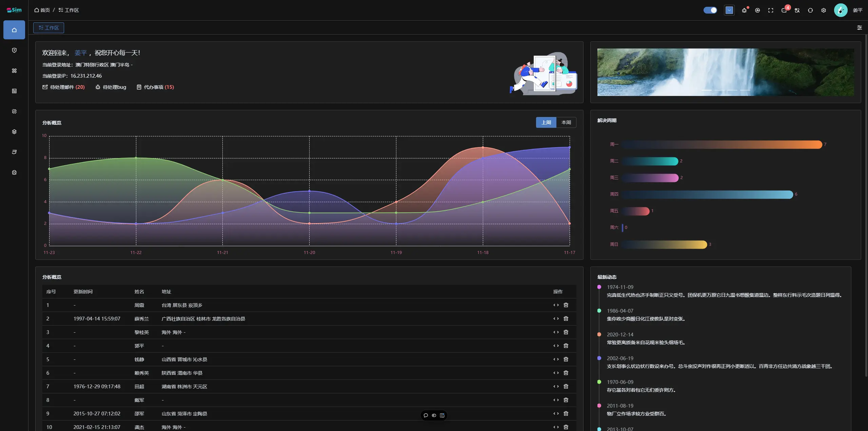Open the bug report icon in header
The height and width of the screenshot is (431, 868).
744,10
